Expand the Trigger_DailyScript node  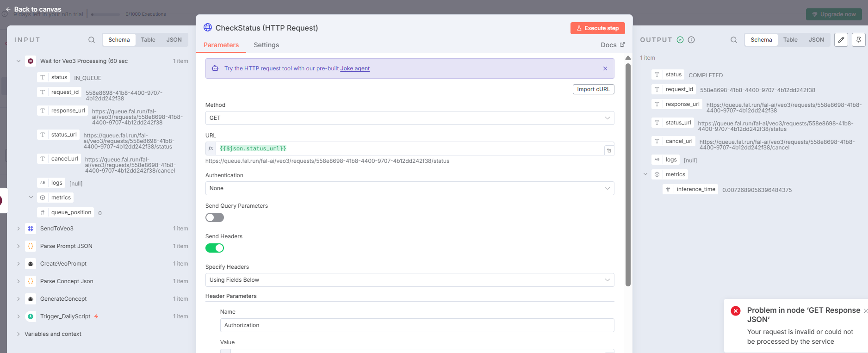(19, 316)
